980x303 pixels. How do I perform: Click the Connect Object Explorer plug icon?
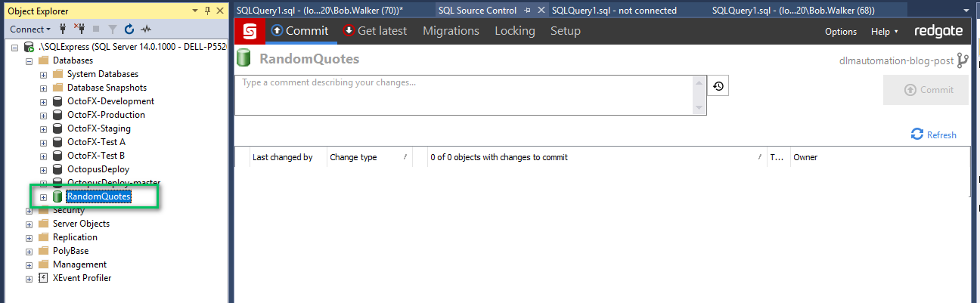point(63,29)
